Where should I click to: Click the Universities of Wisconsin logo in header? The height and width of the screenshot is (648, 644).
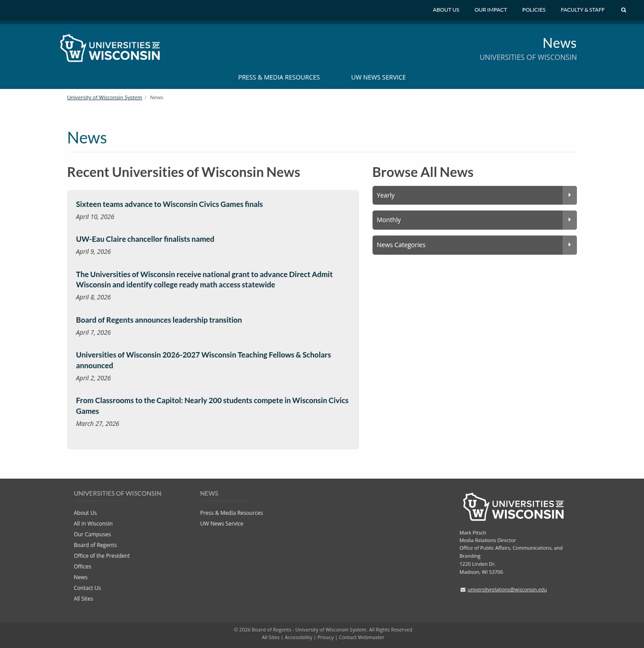click(110, 48)
